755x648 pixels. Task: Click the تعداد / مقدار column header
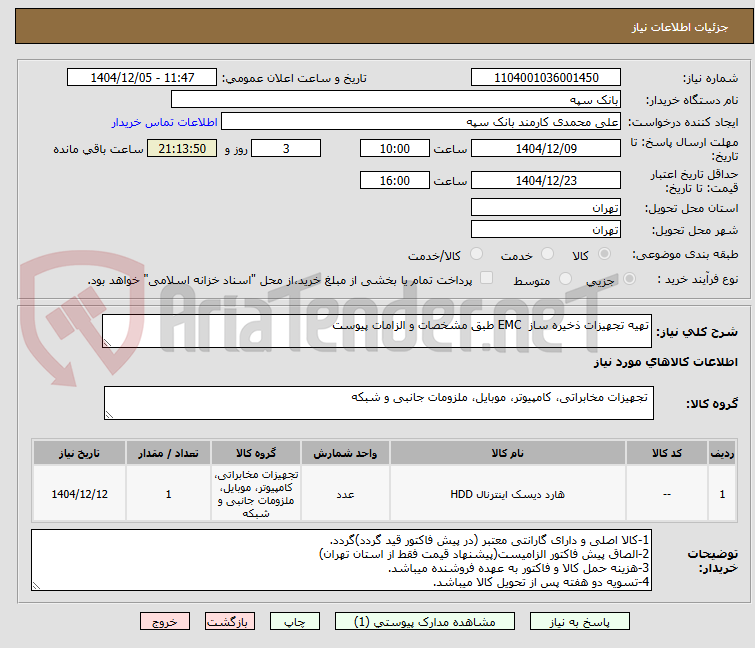(169, 453)
